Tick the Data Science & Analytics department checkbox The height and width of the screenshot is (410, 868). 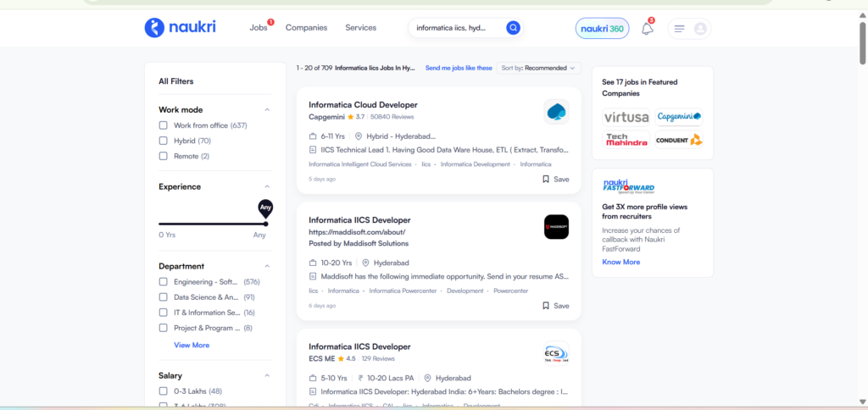tap(164, 297)
